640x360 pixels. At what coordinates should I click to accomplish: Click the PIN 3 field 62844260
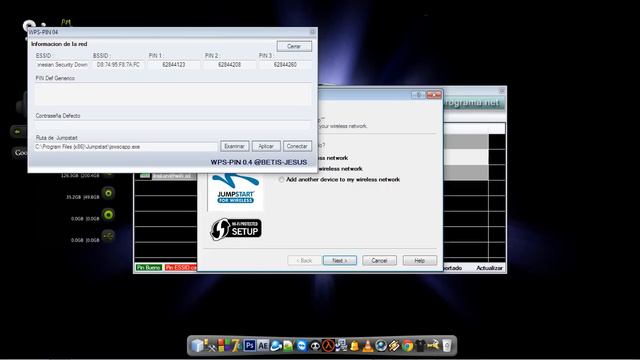pyautogui.click(x=285, y=65)
